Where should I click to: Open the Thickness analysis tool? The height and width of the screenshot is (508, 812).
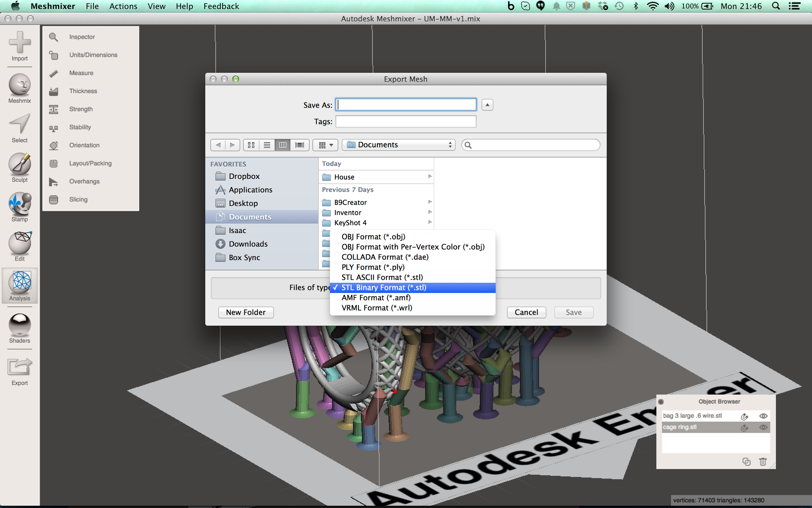pos(83,91)
